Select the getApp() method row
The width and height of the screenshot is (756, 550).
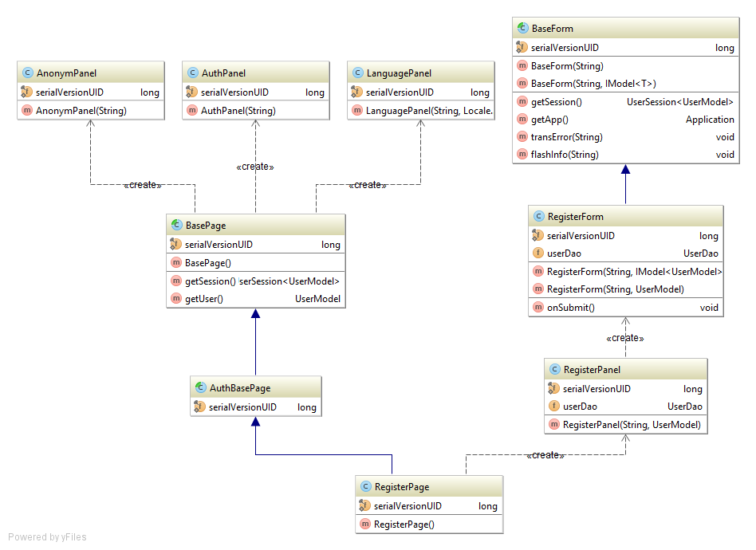tap(549, 120)
